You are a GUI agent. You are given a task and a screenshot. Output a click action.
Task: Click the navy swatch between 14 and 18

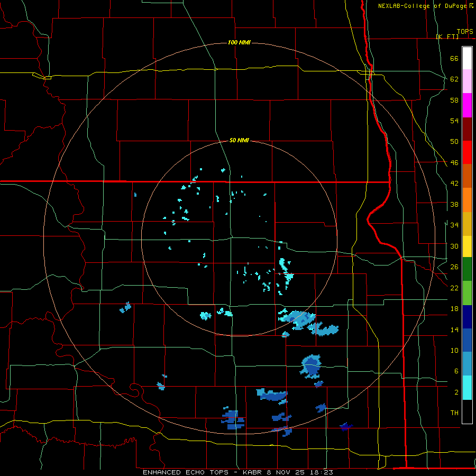click(x=467, y=317)
